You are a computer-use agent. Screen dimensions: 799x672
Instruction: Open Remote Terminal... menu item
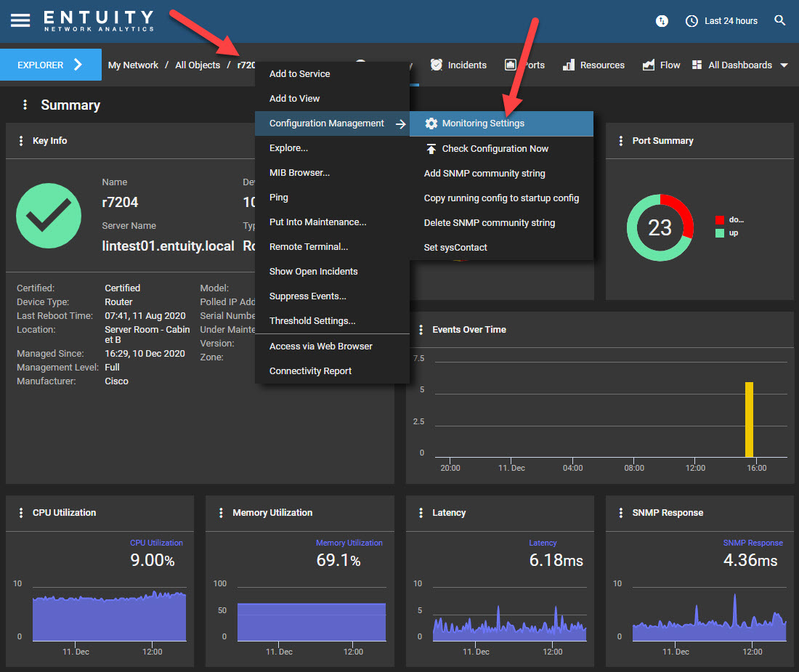point(332,246)
